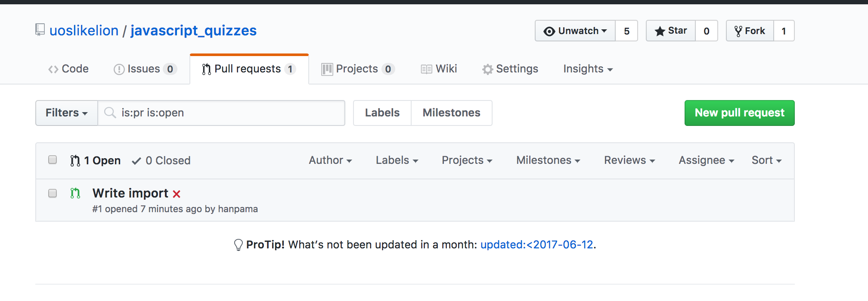Select the Pull requests tab
The image size is (868, 301).
click(x=249, y=69)
